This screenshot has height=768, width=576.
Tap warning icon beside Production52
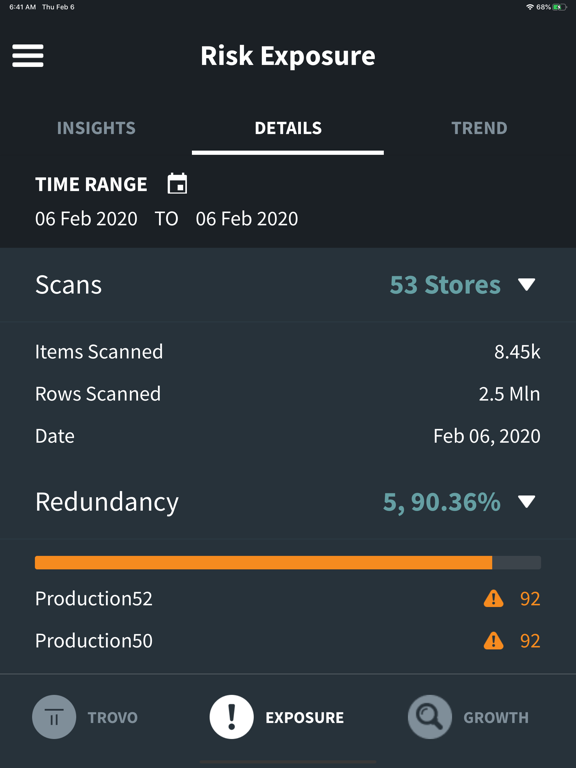[493, 599]
